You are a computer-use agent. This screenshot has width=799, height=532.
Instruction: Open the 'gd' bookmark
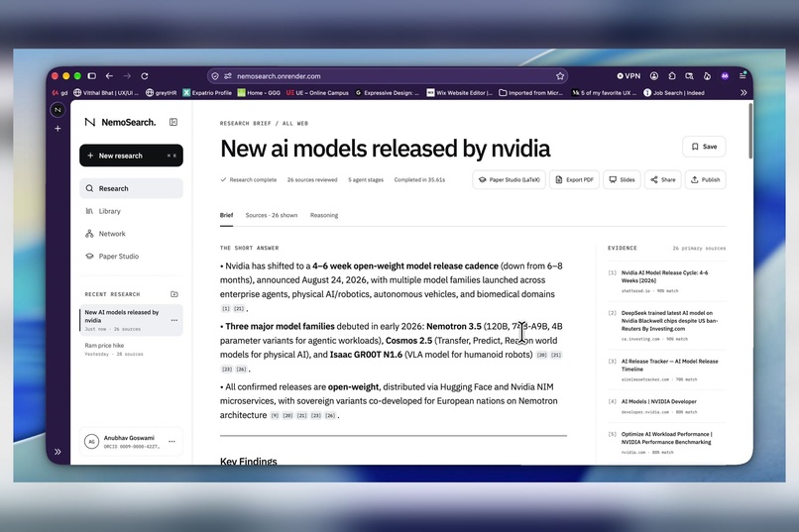(x=59, y=93)
